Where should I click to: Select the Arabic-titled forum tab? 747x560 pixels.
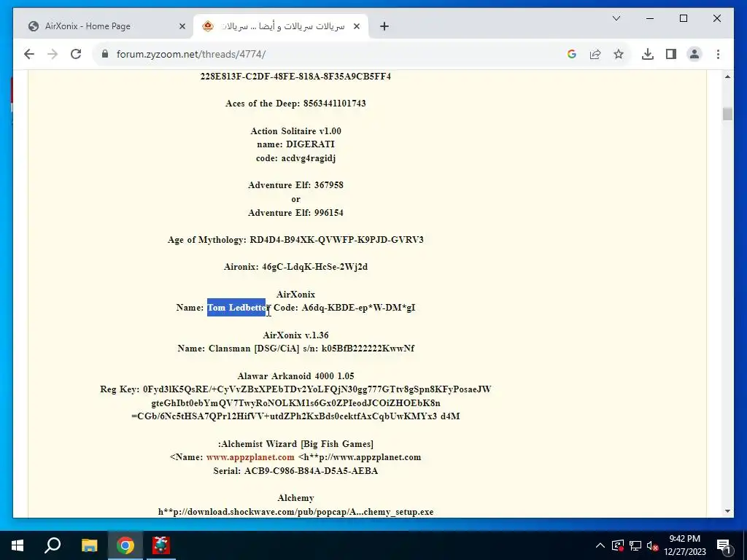pos(281,26)
